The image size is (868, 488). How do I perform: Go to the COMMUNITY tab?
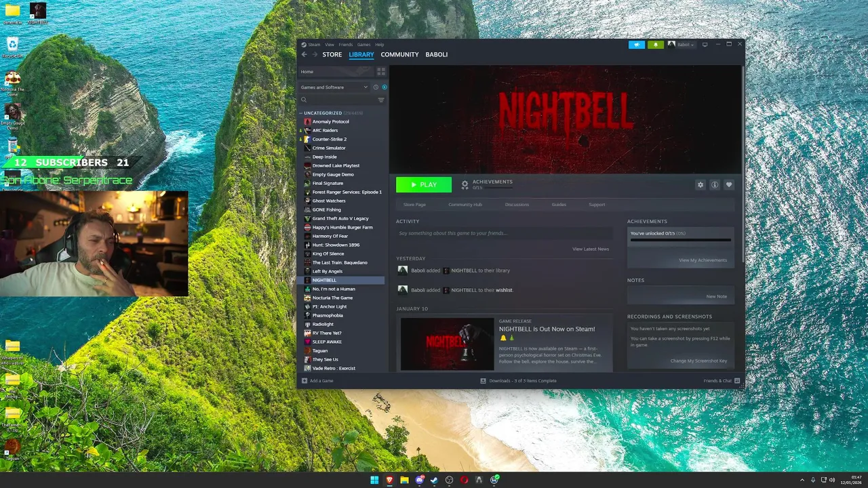point(399,54)
